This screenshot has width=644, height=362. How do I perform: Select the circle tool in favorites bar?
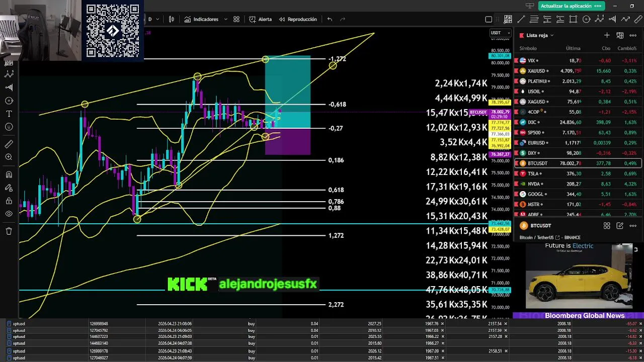click(x=587, y=19)
